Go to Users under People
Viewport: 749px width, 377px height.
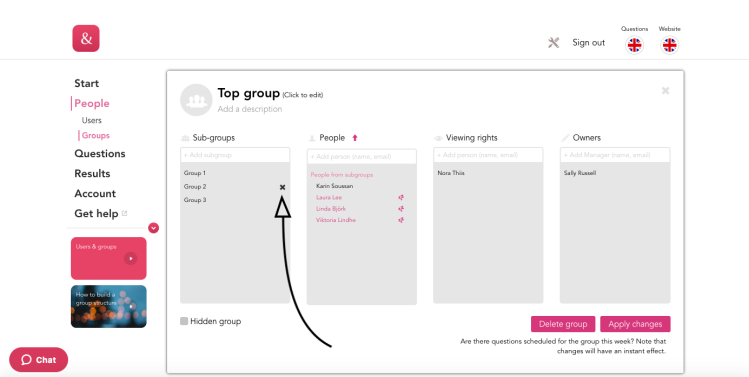click(92, 120)
